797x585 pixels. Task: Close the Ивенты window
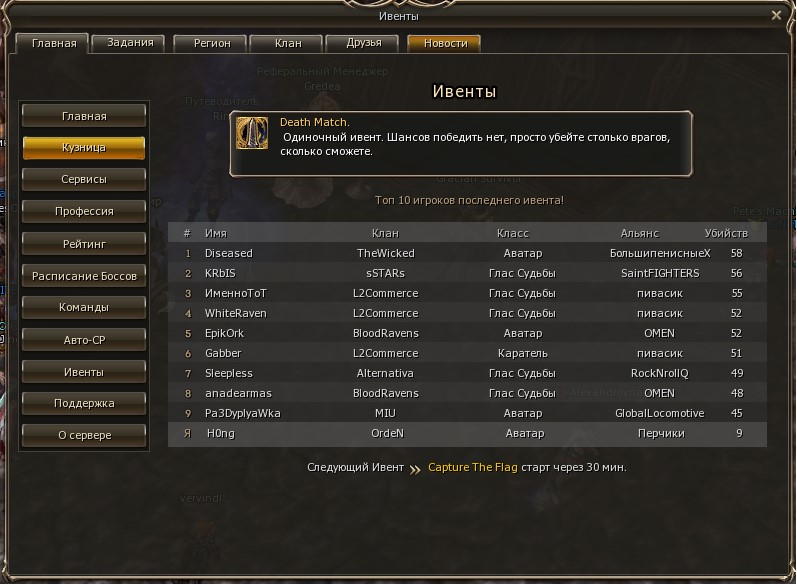click(776, 15)
